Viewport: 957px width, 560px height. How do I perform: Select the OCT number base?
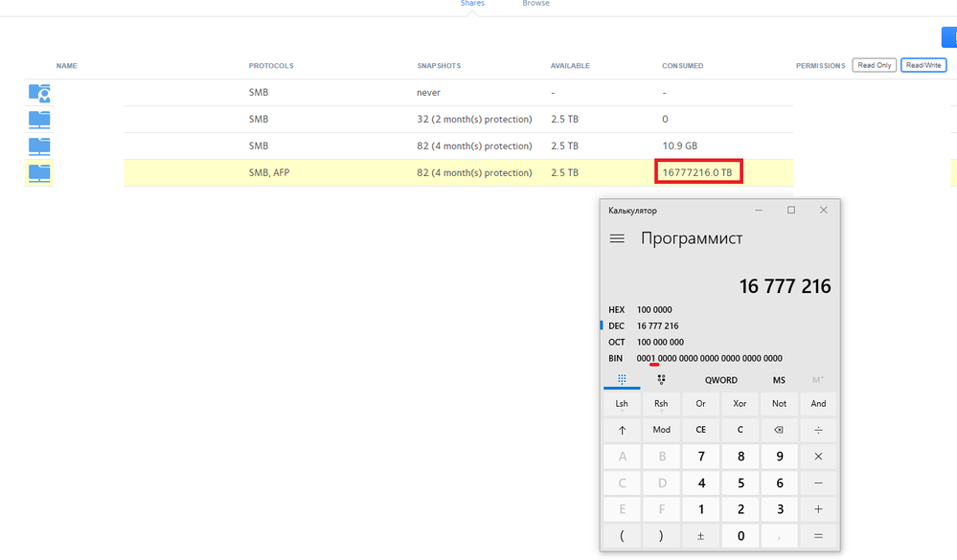click(x=616, y=342)
